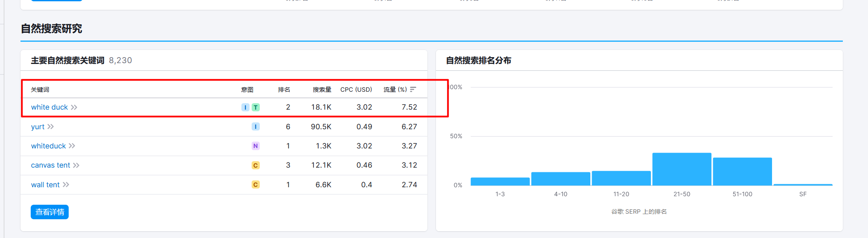Select the 51-100 ranking bar in chart
868x238 pixels.
coord(742,171)
